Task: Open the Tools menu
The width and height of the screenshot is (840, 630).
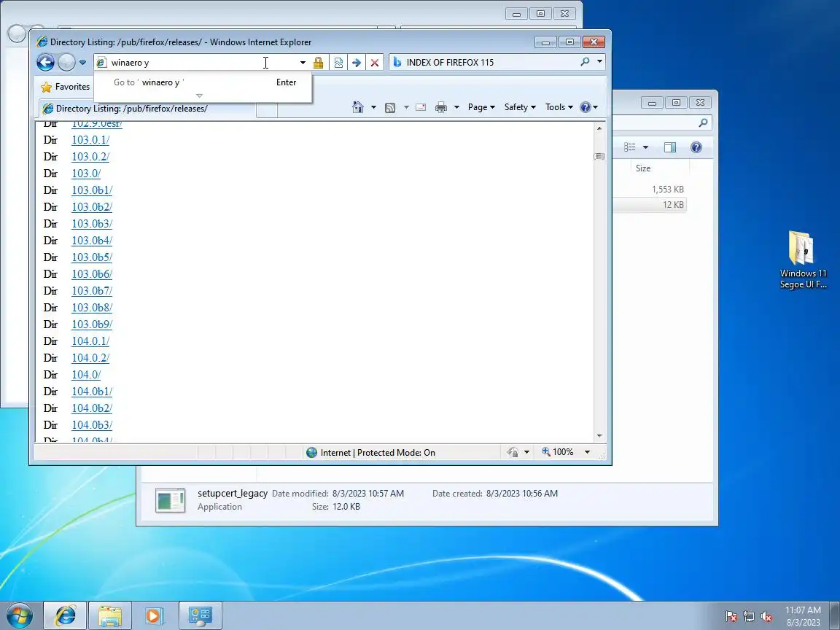Action: click(559, 107)
